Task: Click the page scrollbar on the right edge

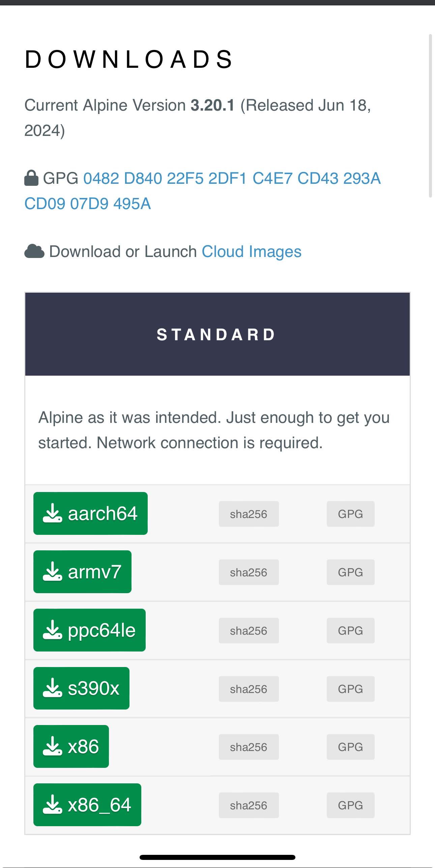Action: (x=430, y=116)
